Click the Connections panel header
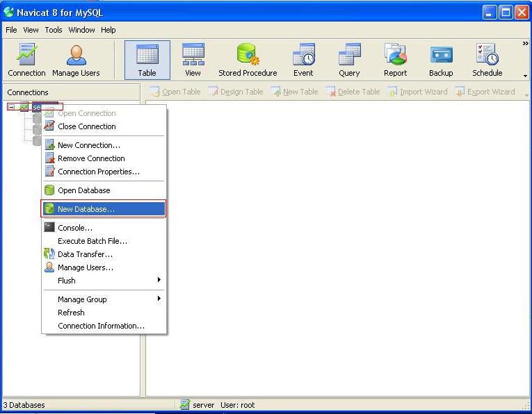This screenshot has height=414, width=532. [71, 92]
